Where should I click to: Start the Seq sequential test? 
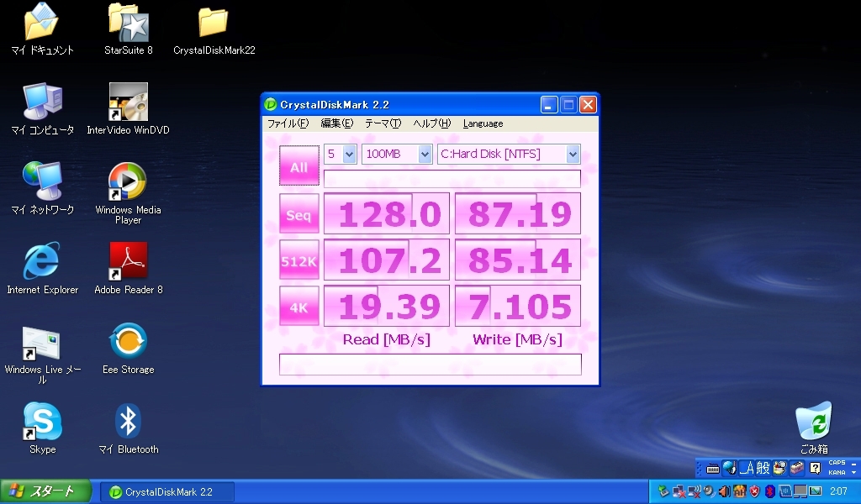(x=299, y=215)
